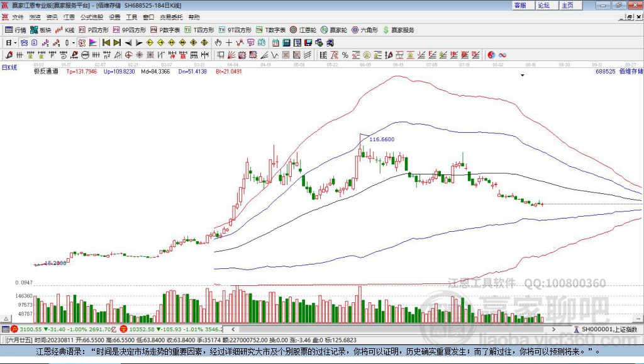
Task: Select the zigzag wave line tool
Action: click(x=275, y=55)
